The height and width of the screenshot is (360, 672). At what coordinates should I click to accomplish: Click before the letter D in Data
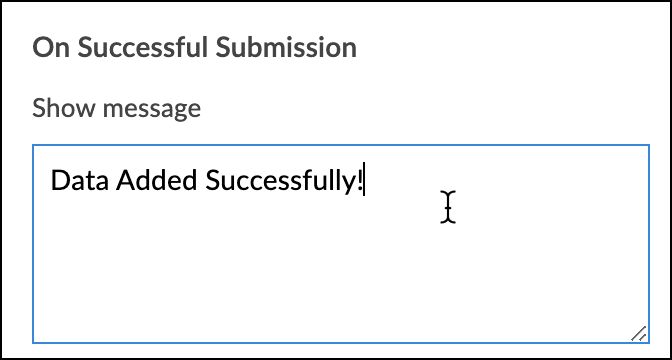click(51, 180)
